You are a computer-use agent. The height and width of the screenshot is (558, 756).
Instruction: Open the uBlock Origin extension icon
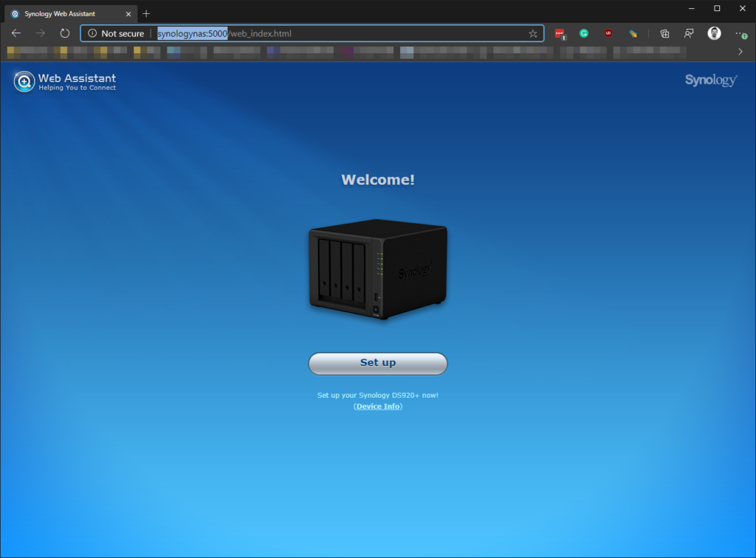608,33
